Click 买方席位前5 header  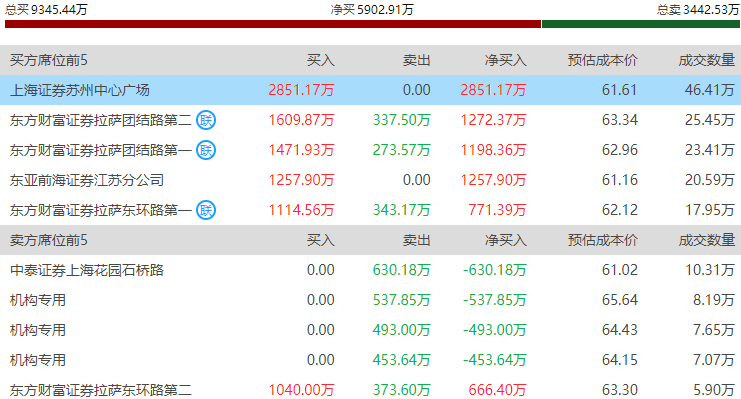coord(49,60)
